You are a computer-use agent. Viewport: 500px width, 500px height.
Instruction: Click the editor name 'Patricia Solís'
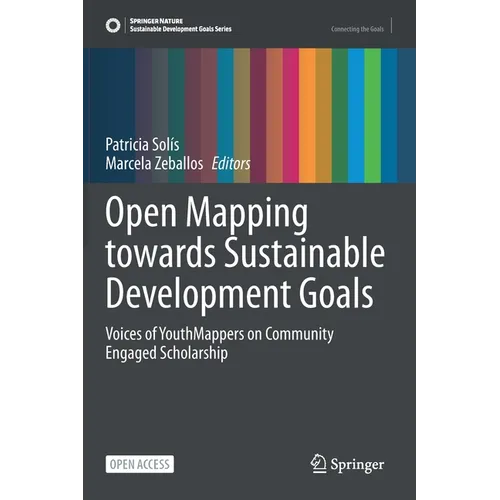(x=142, y=144)
